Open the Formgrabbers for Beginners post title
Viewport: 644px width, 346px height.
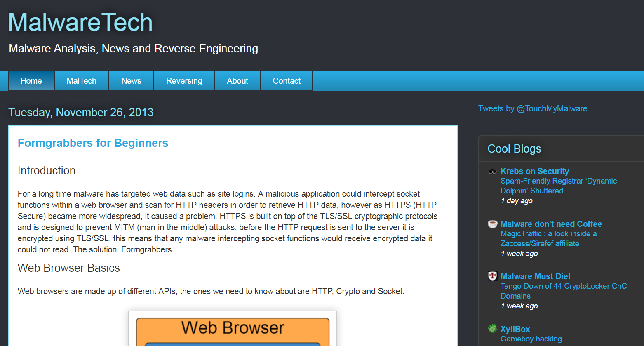point(93,143)
